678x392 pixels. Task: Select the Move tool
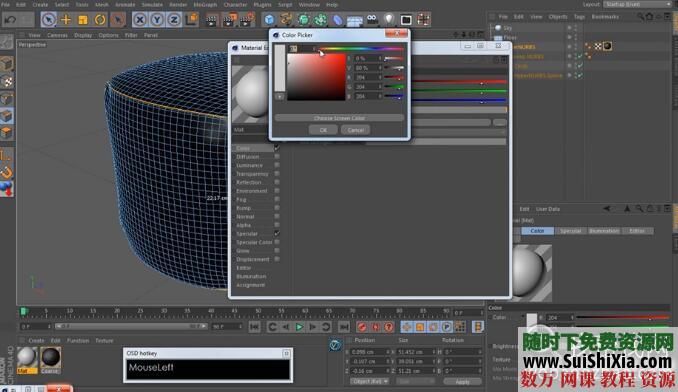tap(66, 19)
